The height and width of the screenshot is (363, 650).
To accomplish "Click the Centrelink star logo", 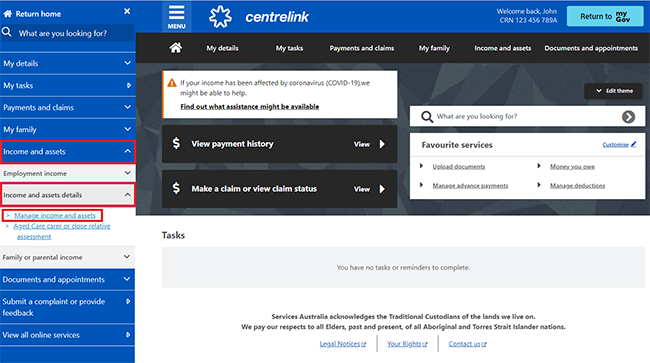I will 220,17.
